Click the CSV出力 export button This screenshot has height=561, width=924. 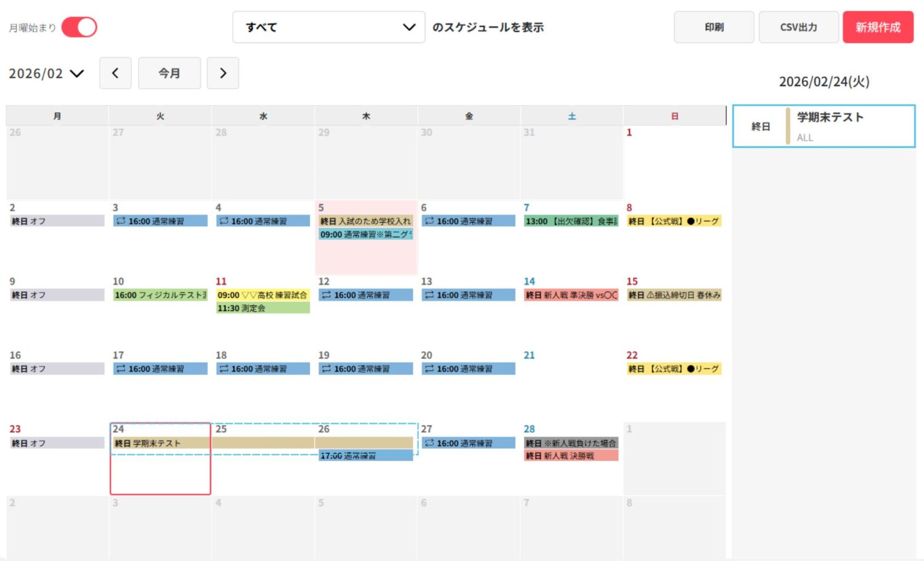tap(798, 27)
